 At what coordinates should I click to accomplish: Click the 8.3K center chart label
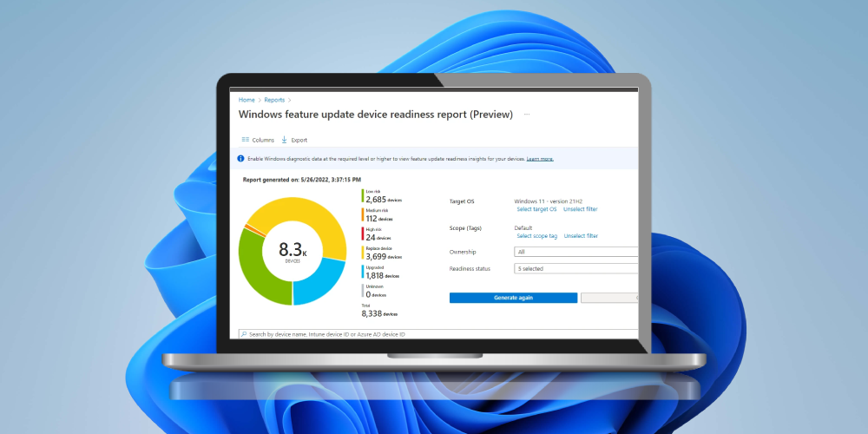tap(293, 250)
